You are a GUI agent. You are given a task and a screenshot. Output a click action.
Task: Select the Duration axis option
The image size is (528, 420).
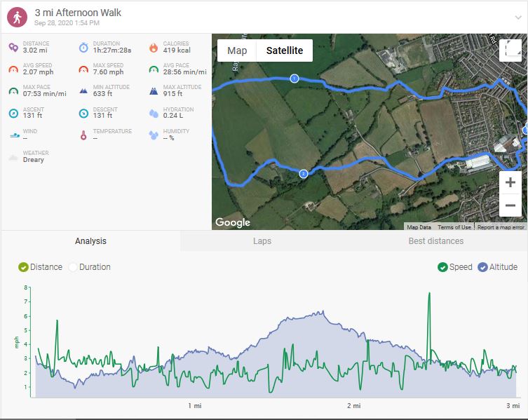73,267
